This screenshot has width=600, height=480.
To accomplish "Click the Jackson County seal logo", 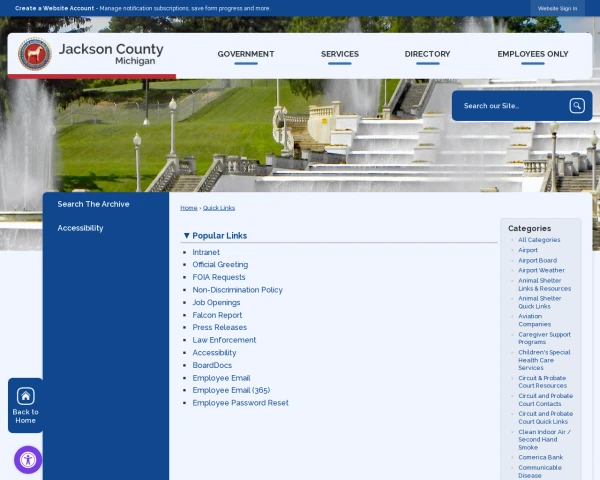I will (35, 54).
